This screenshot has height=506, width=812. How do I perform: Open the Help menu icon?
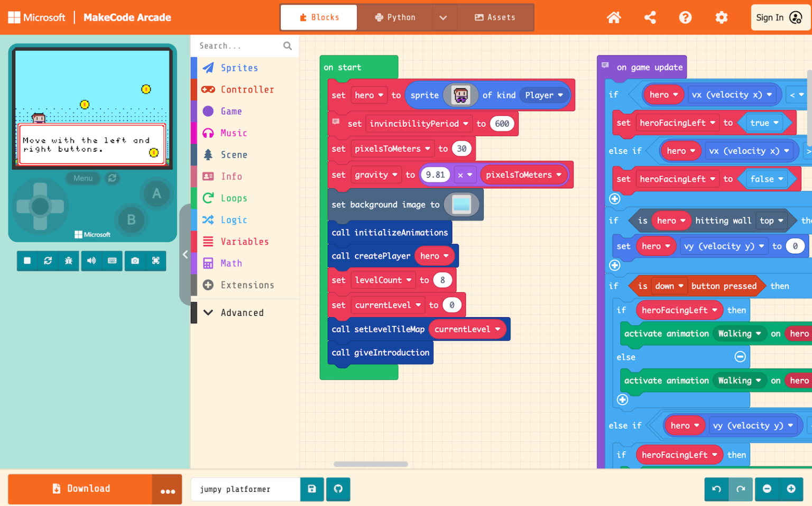pyautogui.click(x=685, y=17)
